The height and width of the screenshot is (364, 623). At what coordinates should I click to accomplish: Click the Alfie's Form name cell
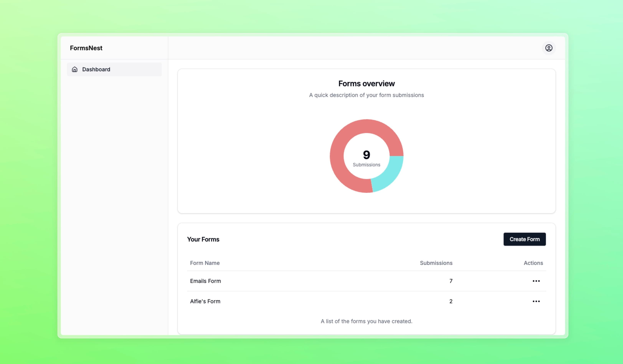[205, 301]
